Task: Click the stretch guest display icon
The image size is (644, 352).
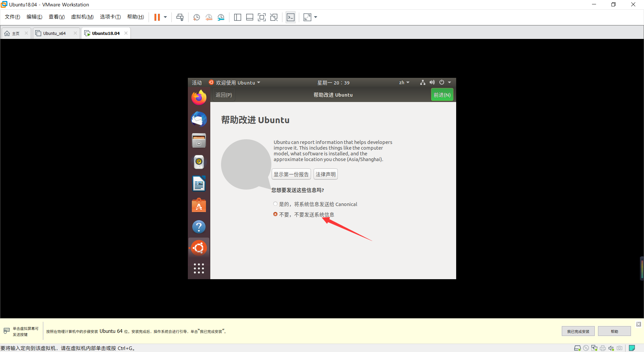Action: point(307,17)
